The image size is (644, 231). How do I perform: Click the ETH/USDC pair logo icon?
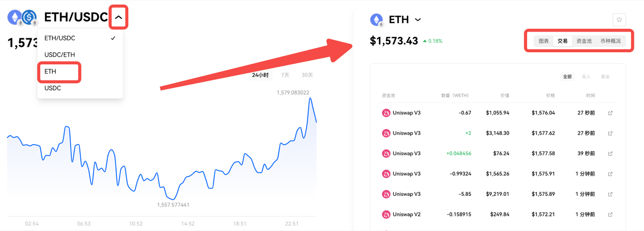pos(23,18)
